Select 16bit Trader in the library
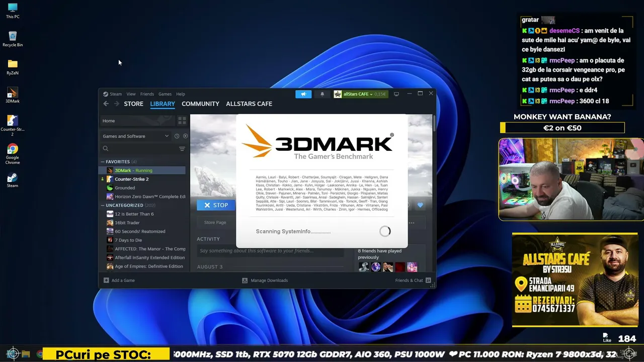Screen dimensions: 644x362 click(x=142, y=223)
